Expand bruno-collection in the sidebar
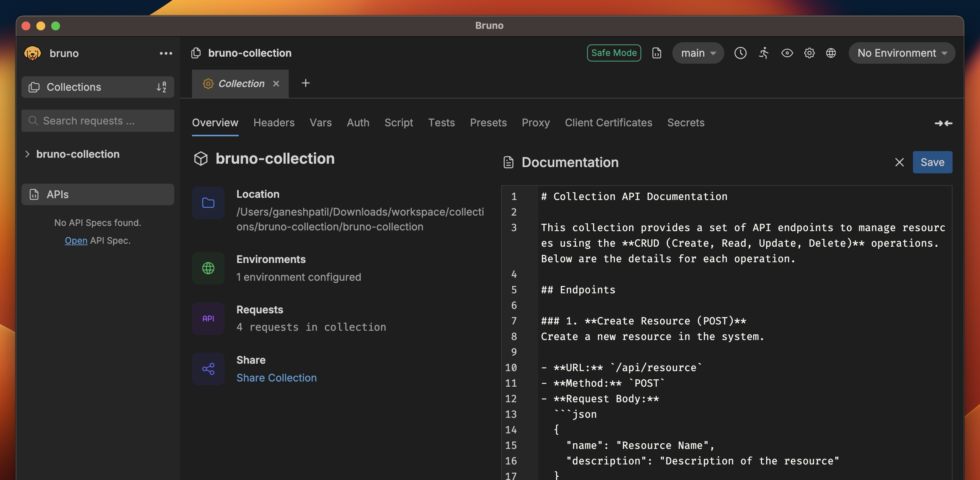The height and width of the screenshot is (480, 980). pos(27,154)
